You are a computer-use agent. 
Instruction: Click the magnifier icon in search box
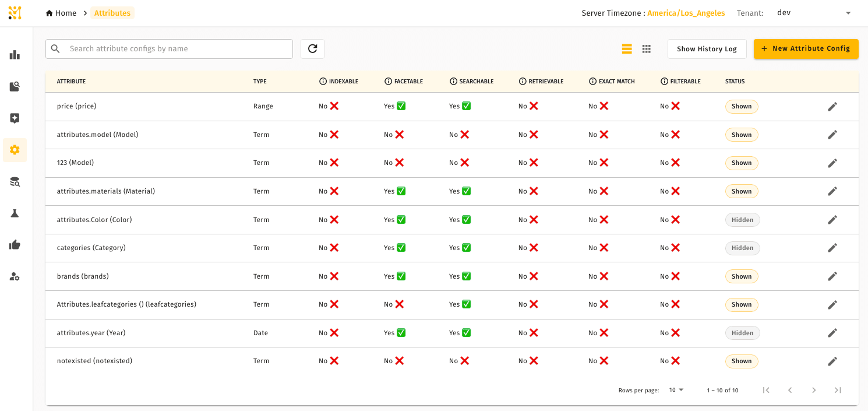(x=55, y=49)
